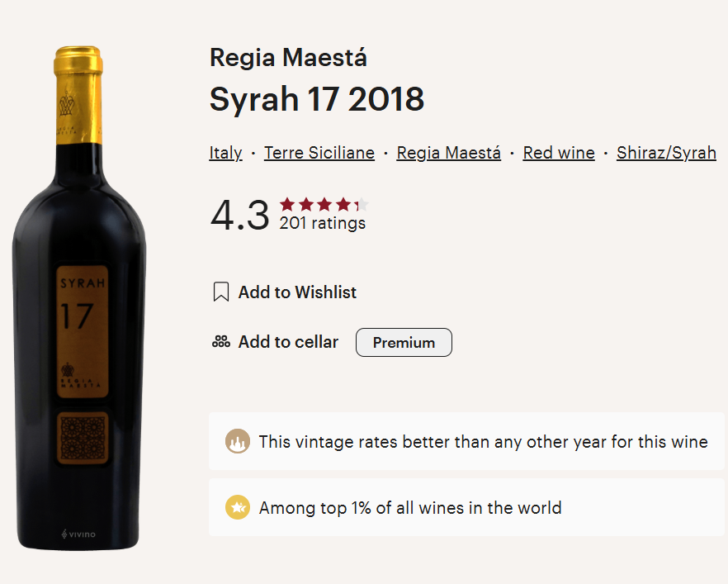
Task: Open the Red wine category link
Action: pyautogui.click(x=559, y=152)
